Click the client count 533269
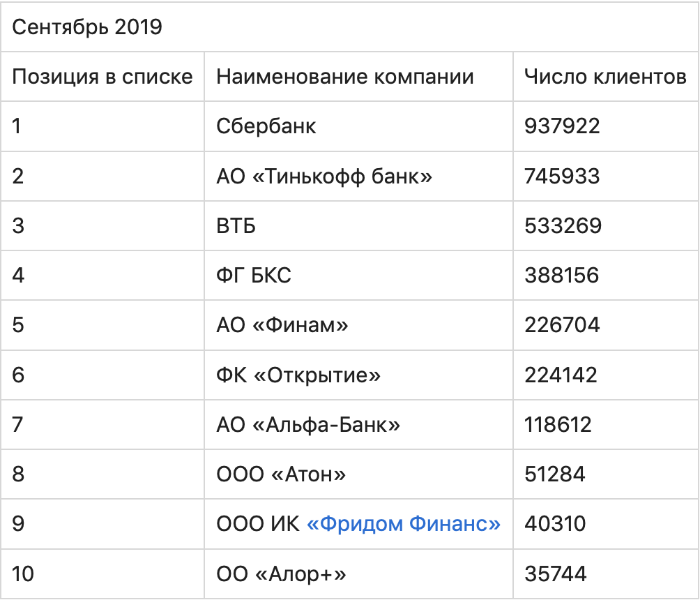700x600 pixels. click(x=563, y=225)
